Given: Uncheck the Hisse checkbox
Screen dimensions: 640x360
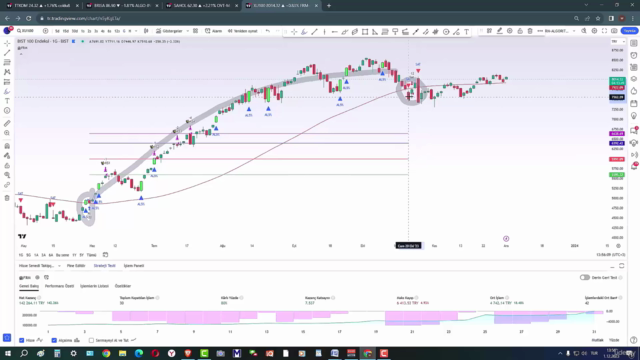Looking at the screenshot, I should coord(22,340).
